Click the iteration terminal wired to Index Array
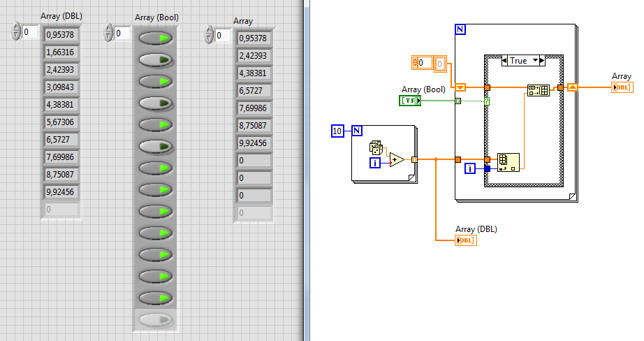This screenshot has width=644, height=341. pyautogui.click(x=470, y=168)
